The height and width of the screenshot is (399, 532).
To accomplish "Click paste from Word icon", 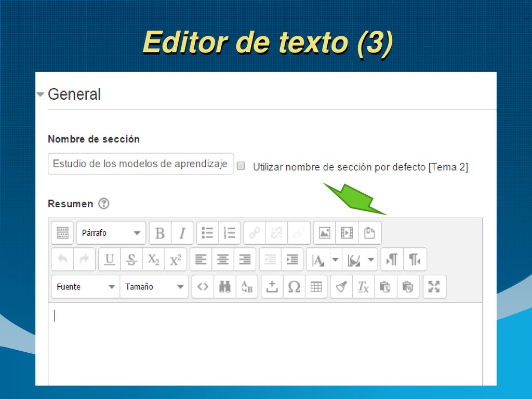I will point(408,287).
